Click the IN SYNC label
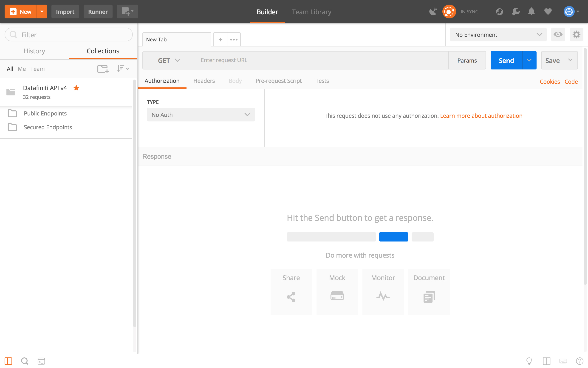This screenshot has width=588, height=368. [x=469, y=11]
